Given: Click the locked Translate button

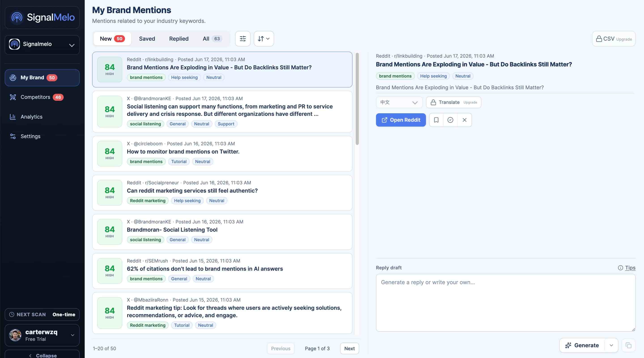Looking at the screenshot, I should pos(453,102).
